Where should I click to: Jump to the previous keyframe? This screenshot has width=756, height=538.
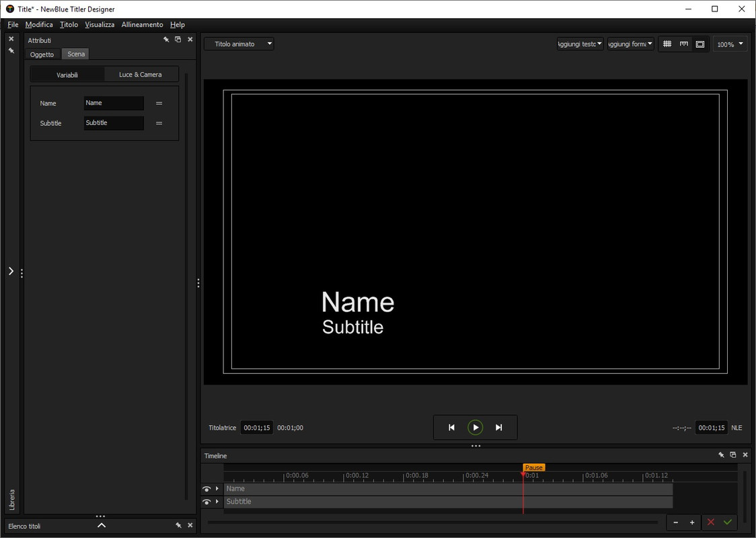click(451, 428)
